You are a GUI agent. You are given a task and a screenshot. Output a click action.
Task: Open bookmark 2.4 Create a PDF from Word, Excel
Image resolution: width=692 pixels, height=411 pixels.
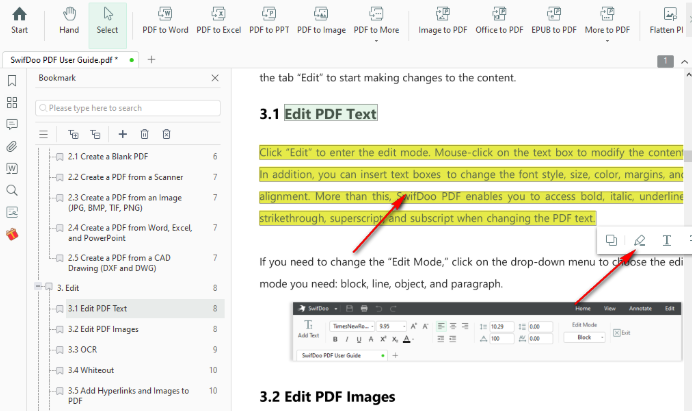[x=130, y=233]
